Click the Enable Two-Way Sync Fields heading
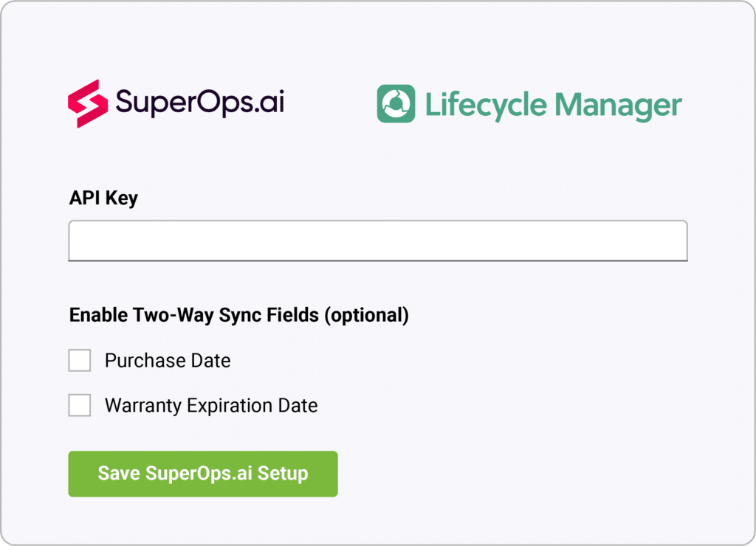 coord(238,314)
